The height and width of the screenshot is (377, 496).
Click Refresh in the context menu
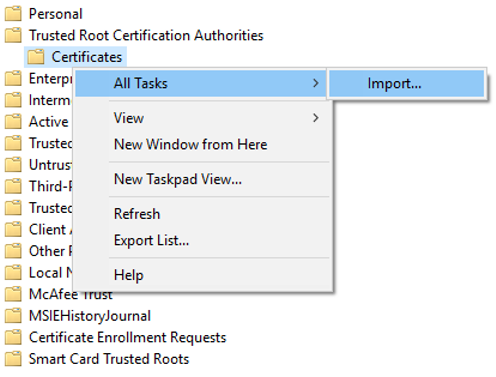(137, 214)
